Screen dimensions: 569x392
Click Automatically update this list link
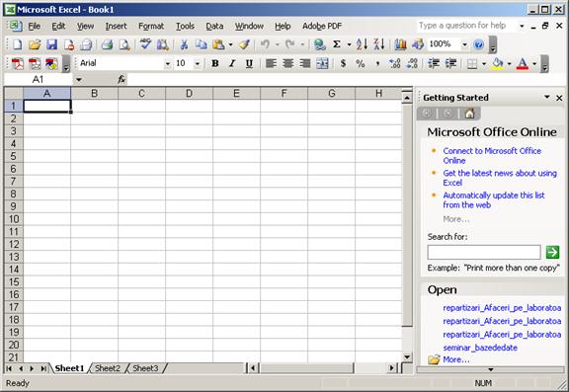494,199
